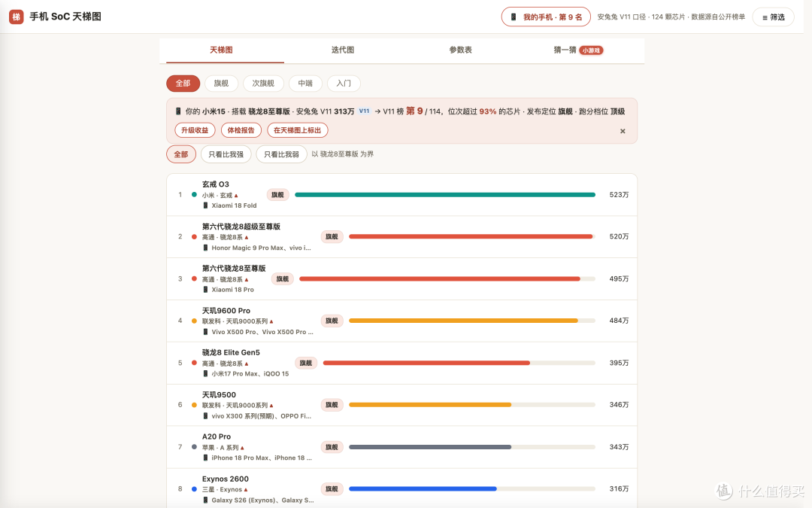The image size is (812, 508).
Task: Click the chip name 玄戒 O3
Action: 216,184
